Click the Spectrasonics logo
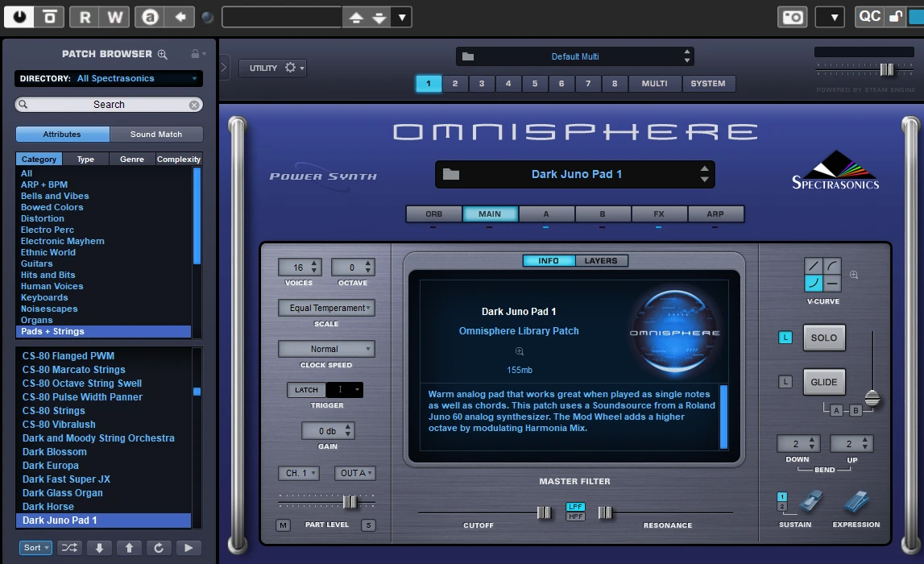 pyautogui.click(x=835, y=170)
